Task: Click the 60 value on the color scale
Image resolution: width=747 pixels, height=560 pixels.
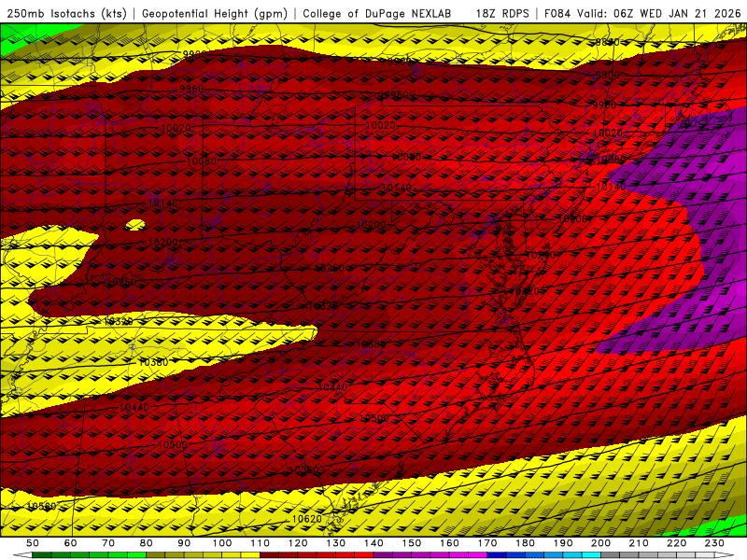Action: pos(70,543)
